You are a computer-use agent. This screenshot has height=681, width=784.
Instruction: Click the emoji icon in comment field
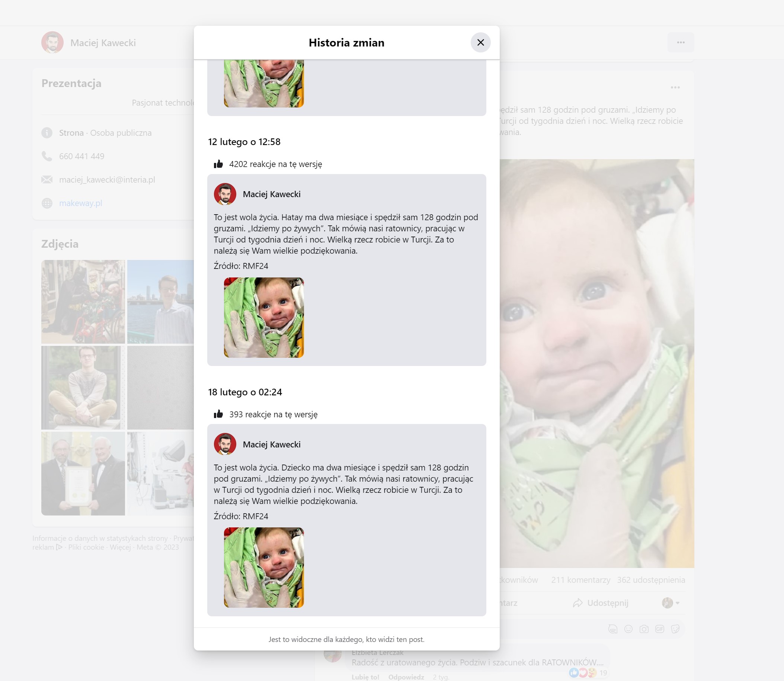[x=628, y=629]
